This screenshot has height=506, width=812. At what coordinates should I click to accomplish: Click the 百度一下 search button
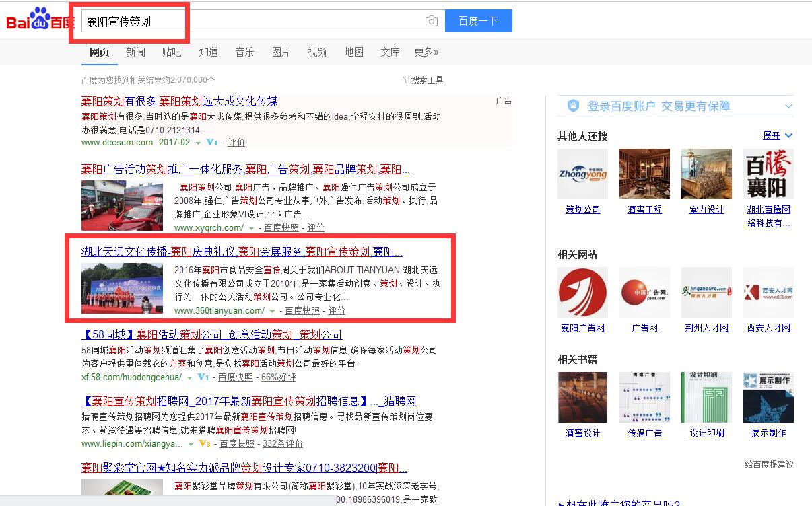[x=478, y=21]
